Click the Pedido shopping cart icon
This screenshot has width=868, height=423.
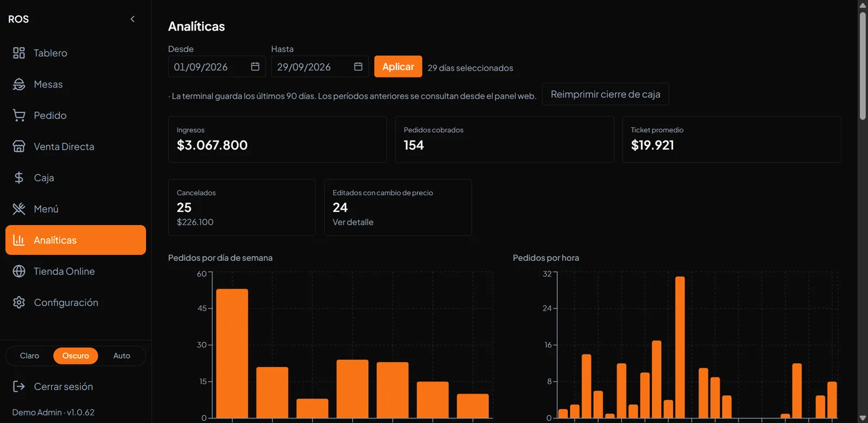(19, 116)
